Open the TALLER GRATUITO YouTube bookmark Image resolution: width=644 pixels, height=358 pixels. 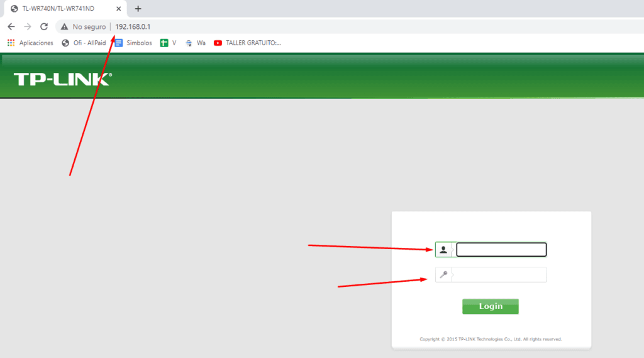tap(247, 43)
